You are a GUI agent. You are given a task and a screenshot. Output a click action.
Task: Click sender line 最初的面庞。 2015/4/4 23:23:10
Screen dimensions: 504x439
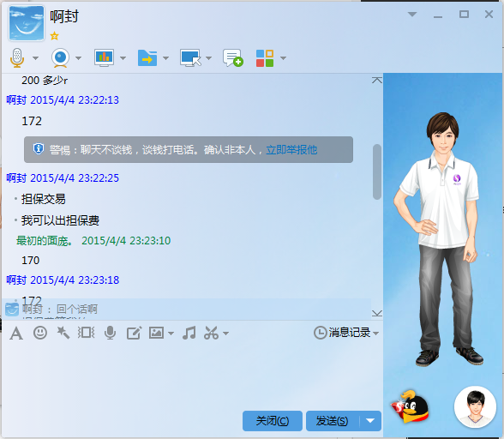click(93, 241)
